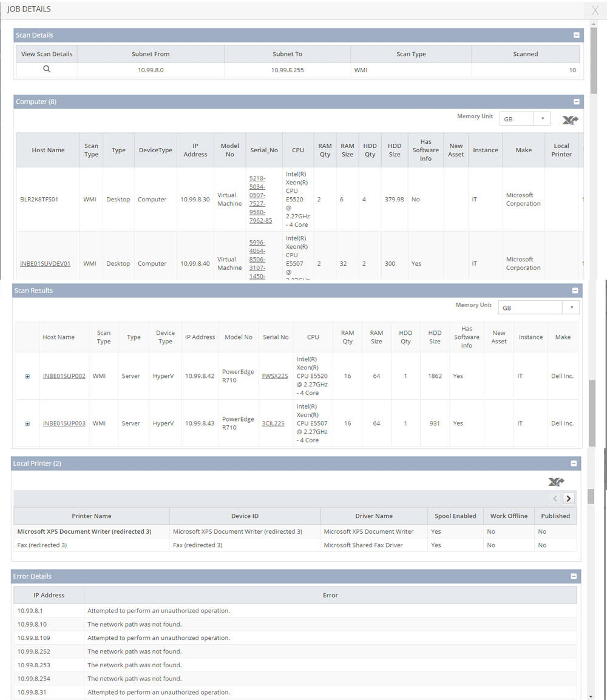The image size is (607, 700).
Task: Expand the INBE01SUP003 row details
Action: tap(27, 424)
